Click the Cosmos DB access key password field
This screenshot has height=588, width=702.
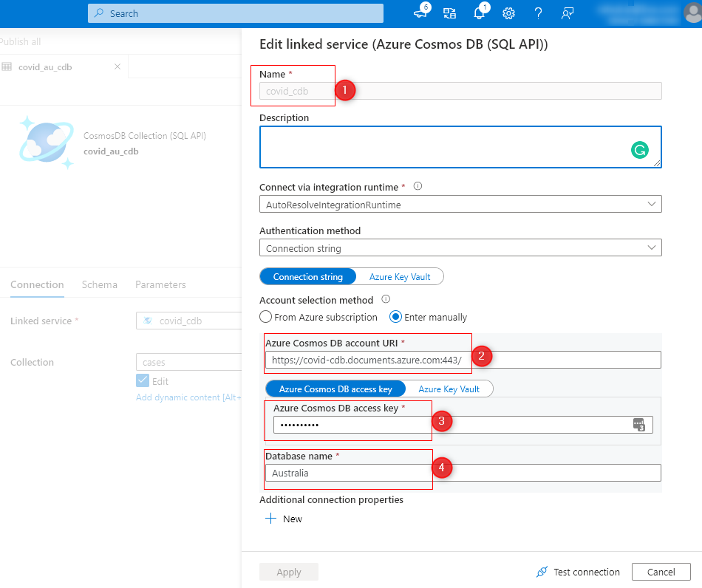click(x=463, y=425)
